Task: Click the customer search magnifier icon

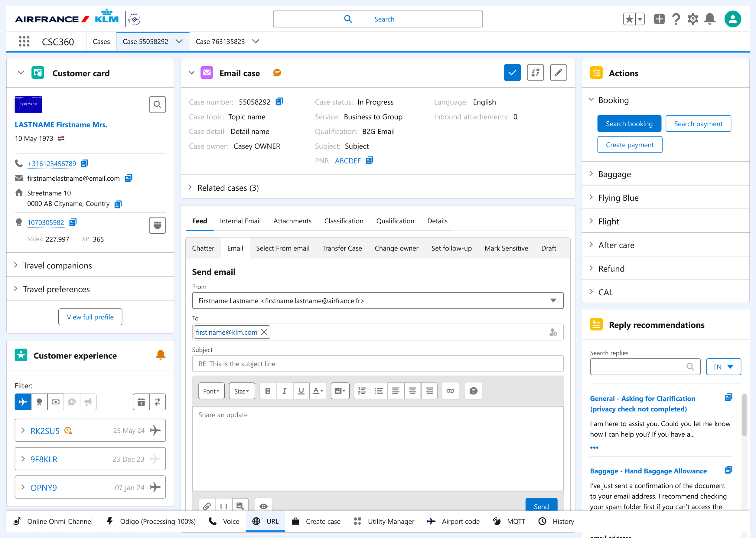Action: [157, 105]
